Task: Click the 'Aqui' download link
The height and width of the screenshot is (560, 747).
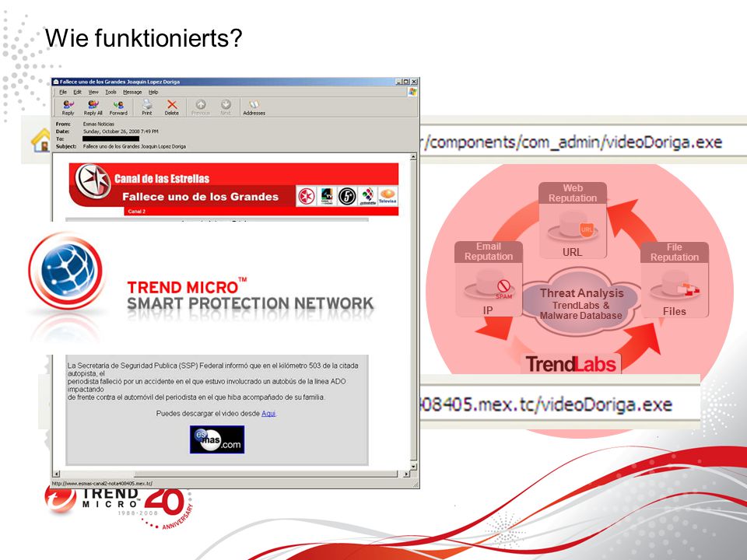Action: 268,413
